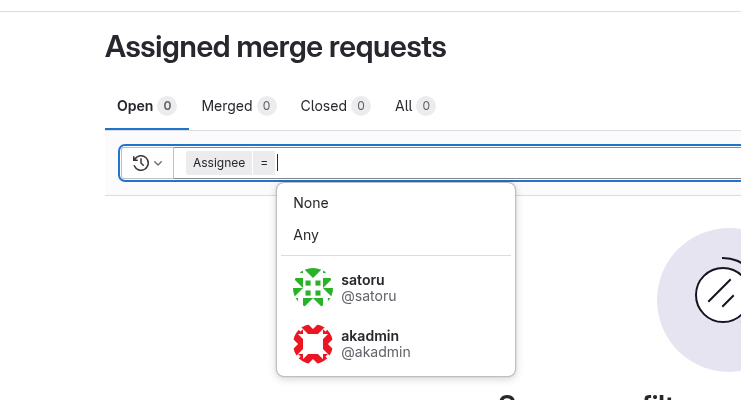Switch to the Merged tab
This screenshot has width=741, height=400.
click(x=239, y=106)
